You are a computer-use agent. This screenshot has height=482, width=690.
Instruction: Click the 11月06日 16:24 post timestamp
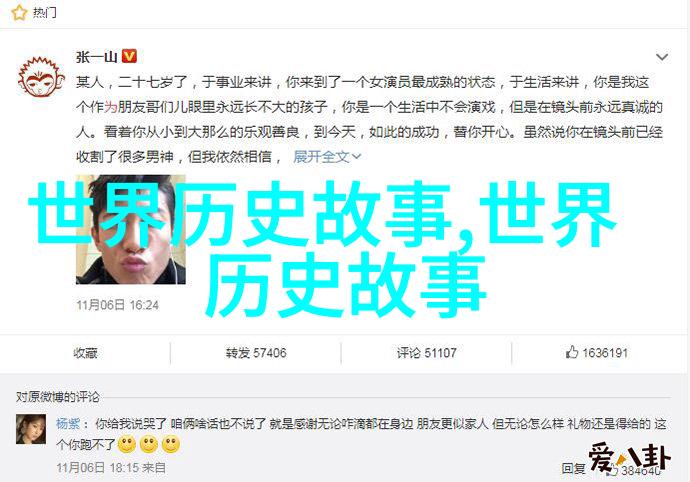point(117,305)
